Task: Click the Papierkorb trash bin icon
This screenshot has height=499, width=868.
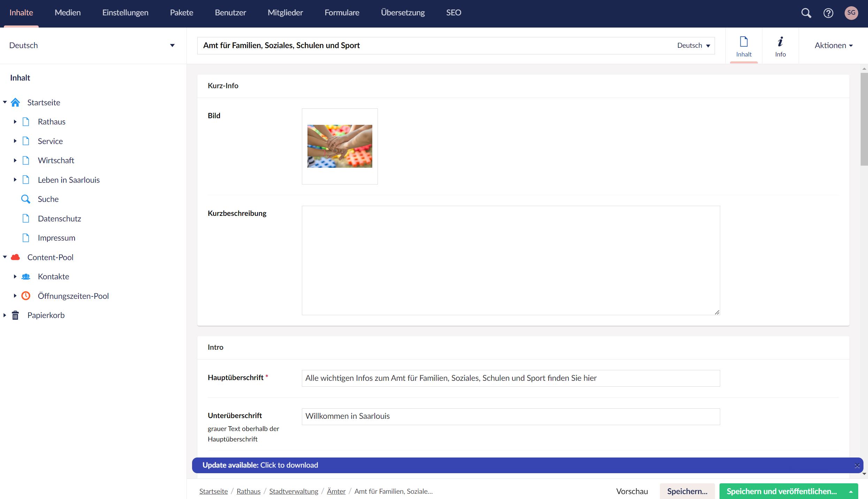Action: [15, 315]
